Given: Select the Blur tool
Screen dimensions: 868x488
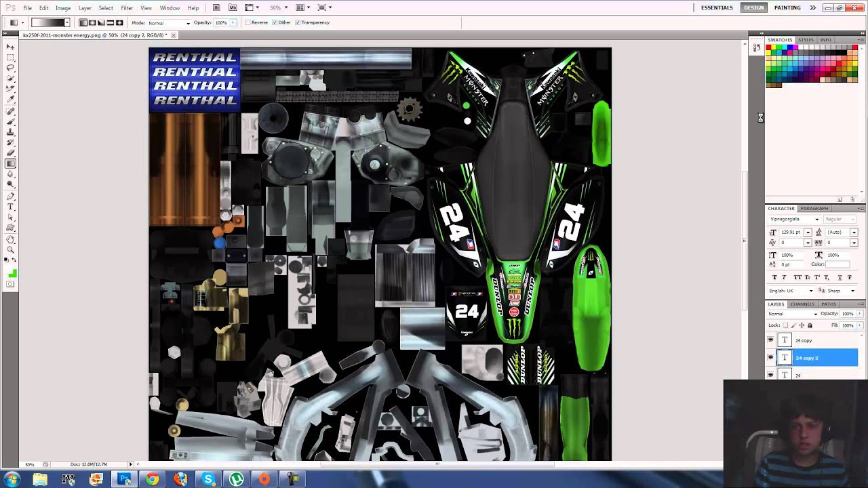Looking at the screenshot, I should coord(11,174).
